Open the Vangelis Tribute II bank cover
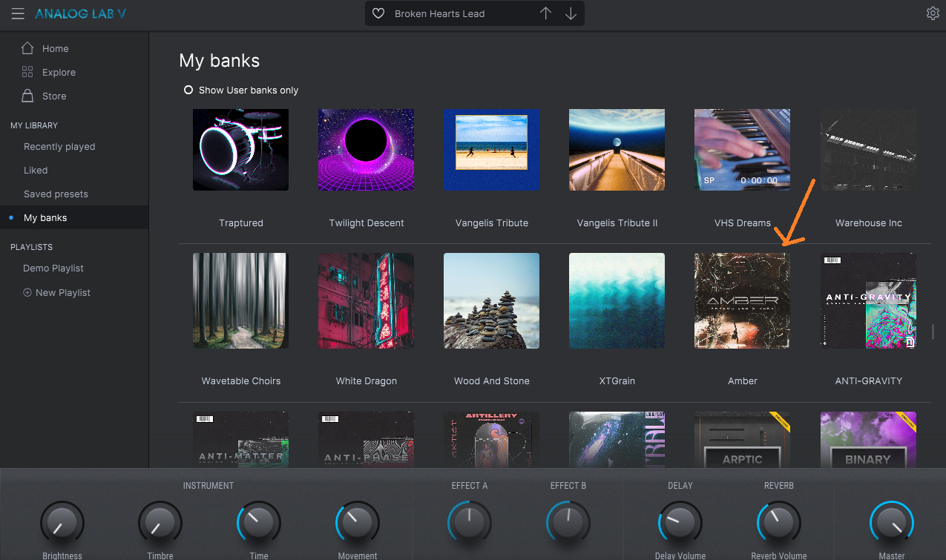The image size is (946, 560). click(x=617, y=150)
